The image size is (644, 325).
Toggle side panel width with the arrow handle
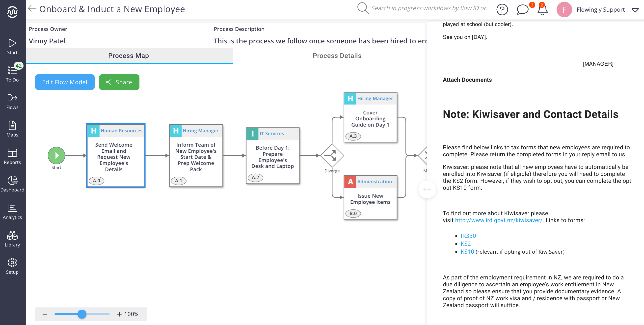click(x=427, y=189)
